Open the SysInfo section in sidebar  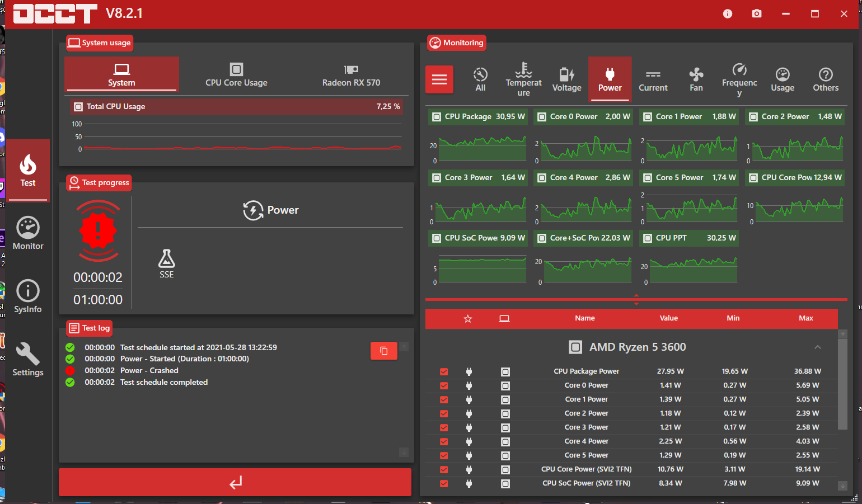[x=28, y=296]
